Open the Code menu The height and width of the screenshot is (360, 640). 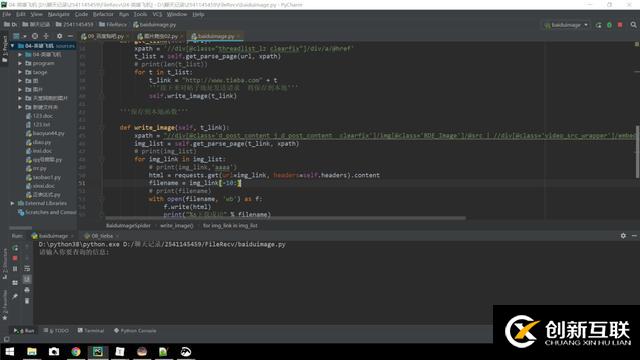point(81,14)
